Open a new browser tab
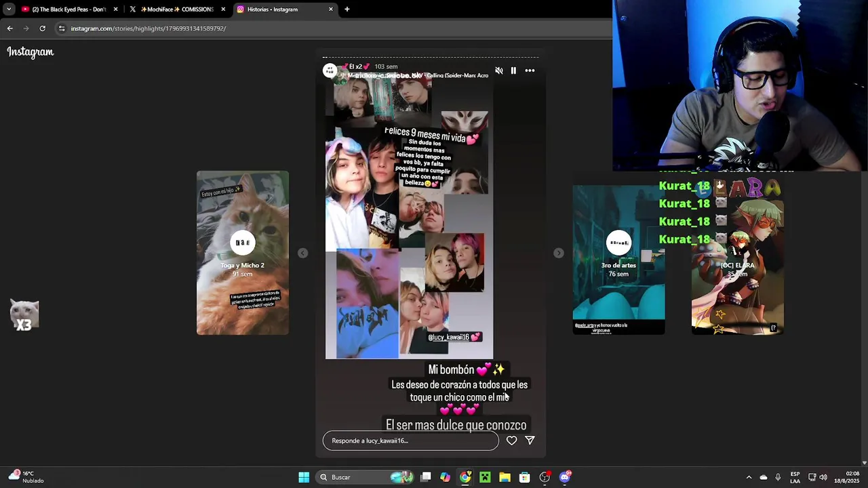 347,9
